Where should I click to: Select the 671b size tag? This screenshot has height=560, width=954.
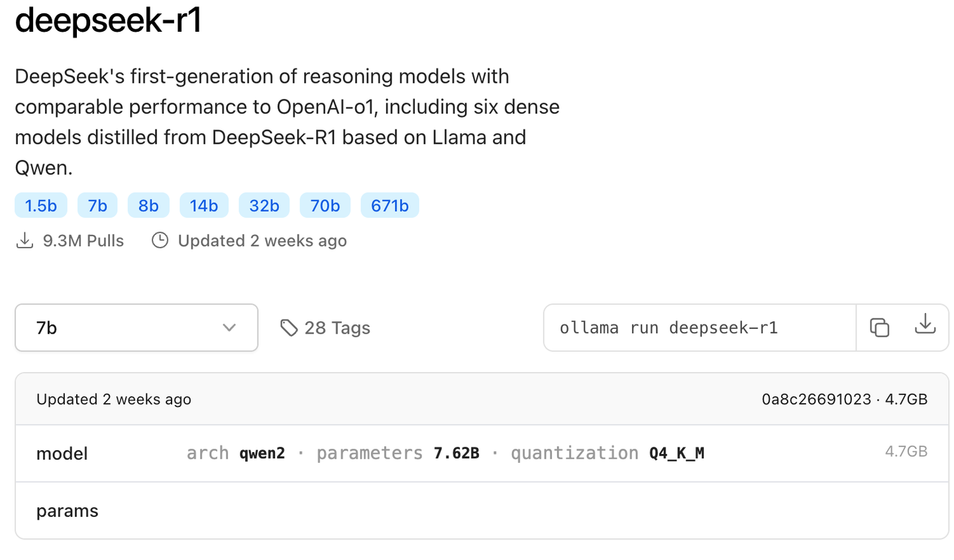click(x=390, y=206)
